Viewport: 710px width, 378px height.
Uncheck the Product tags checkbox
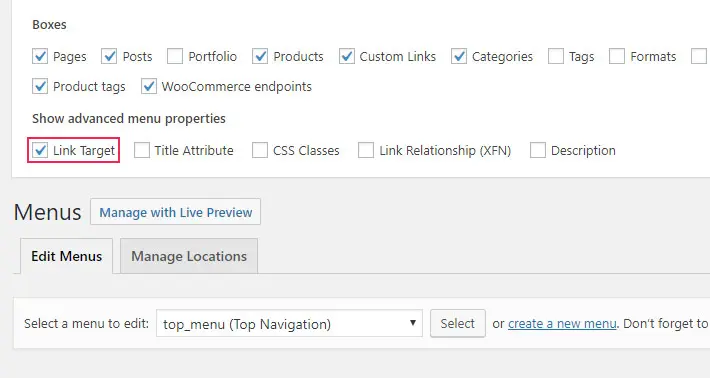click(x=40, y=86)
